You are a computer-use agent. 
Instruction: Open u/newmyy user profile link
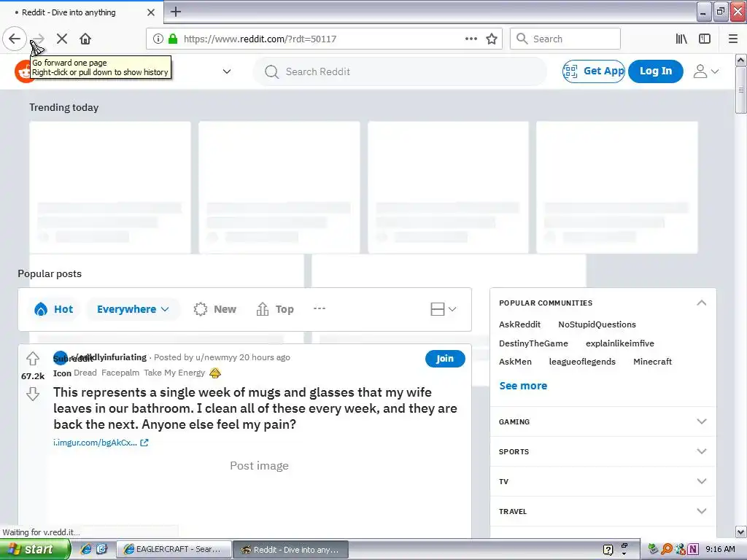[216, 357]
